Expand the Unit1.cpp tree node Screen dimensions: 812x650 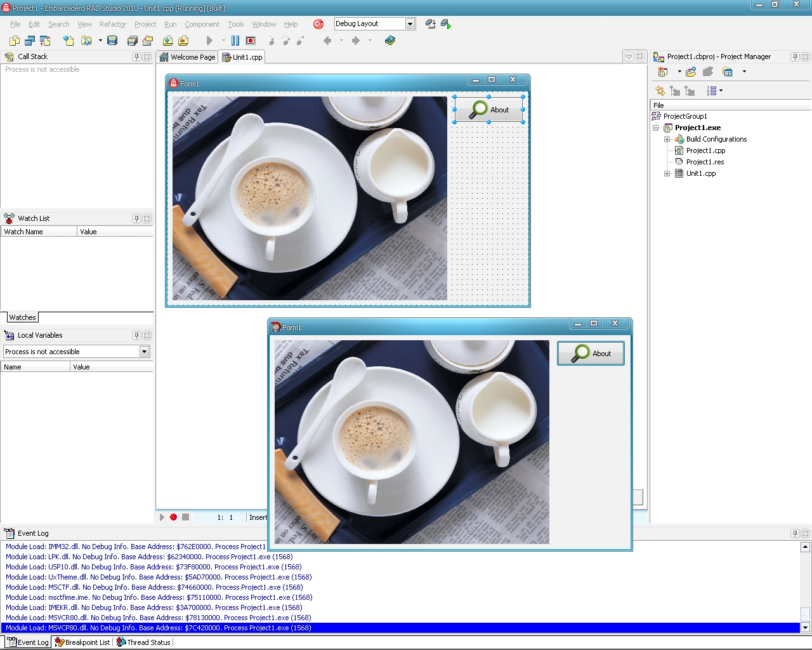tap(667, 173)
